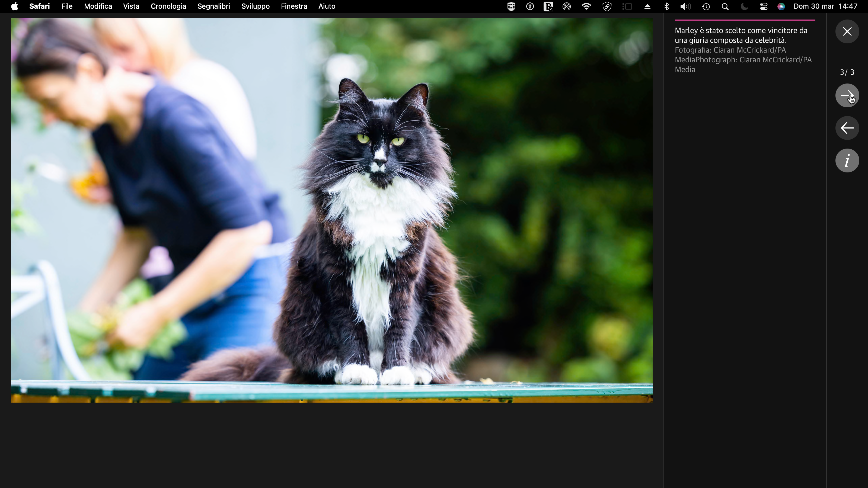Viewport: 868px width, 488px height.
Task: Open Control Center
Action: coord(764,7)
